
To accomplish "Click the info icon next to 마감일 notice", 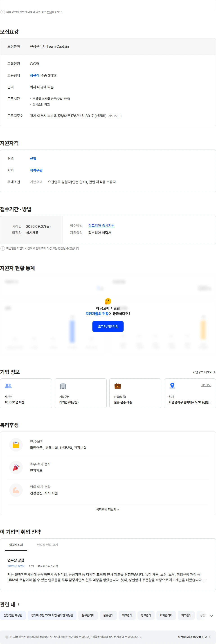I will (3, 248).
